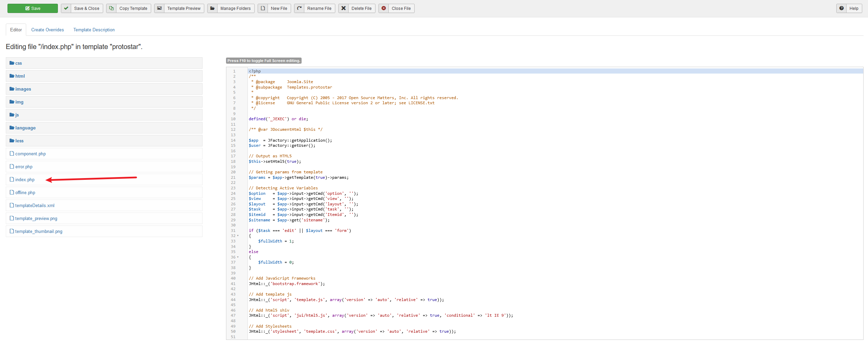This screenshot has width=868, height=346.
Task: Open index.php in the file list
Action: pos(104,179)
